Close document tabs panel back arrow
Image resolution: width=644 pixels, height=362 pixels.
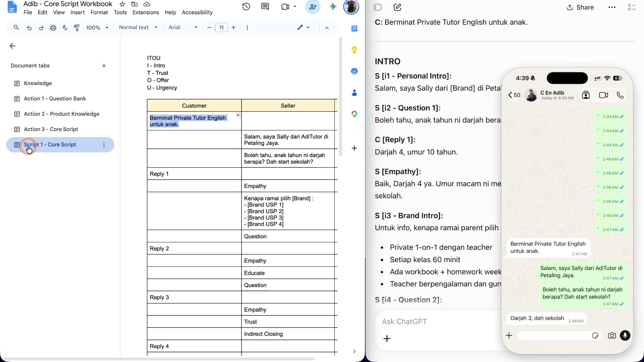tap(13, 46)
